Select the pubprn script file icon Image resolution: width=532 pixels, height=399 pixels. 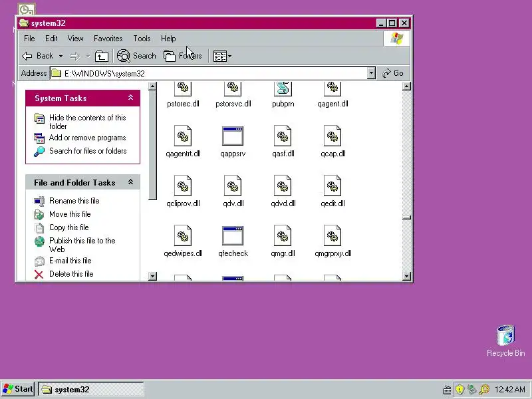coord(283,89)
